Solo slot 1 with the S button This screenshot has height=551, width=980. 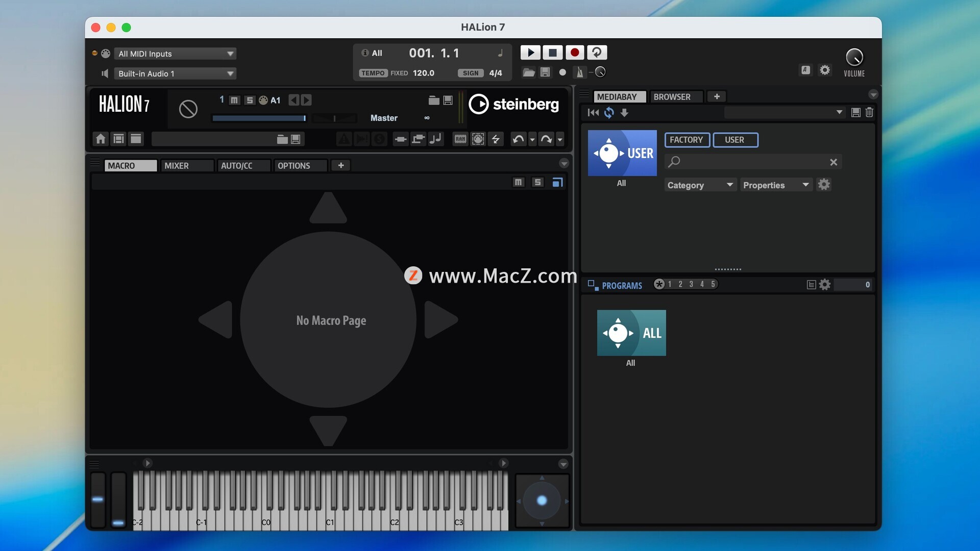(x=250, y=100)
